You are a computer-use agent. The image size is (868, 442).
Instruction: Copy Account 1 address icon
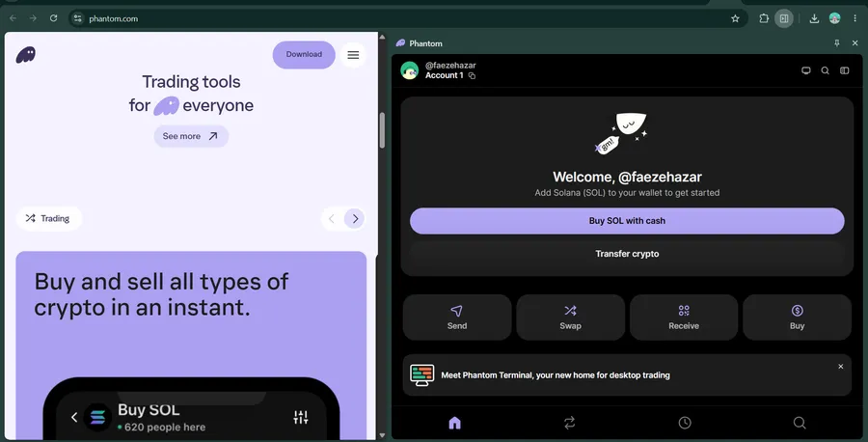pos(472,76)
